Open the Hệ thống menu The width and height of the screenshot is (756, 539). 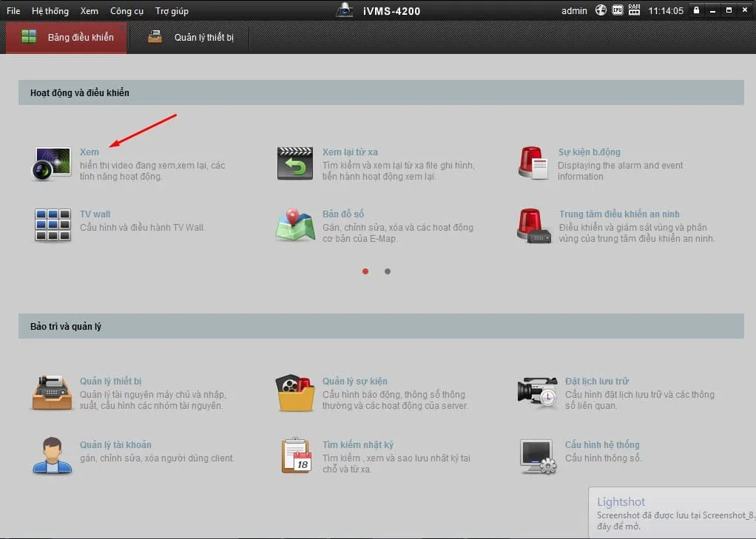50,11
